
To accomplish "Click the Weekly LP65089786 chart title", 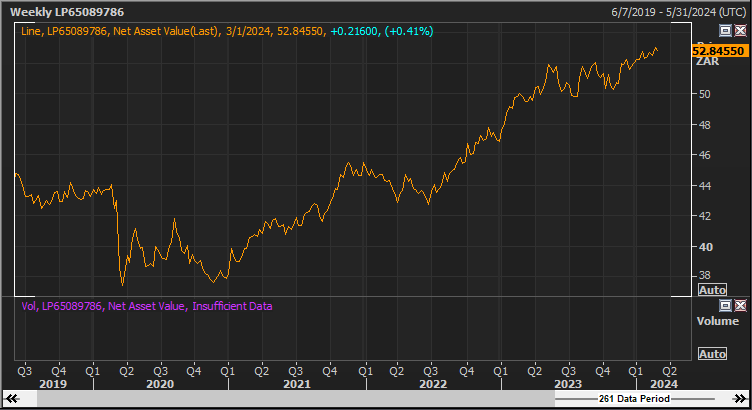I will (67, 12).
